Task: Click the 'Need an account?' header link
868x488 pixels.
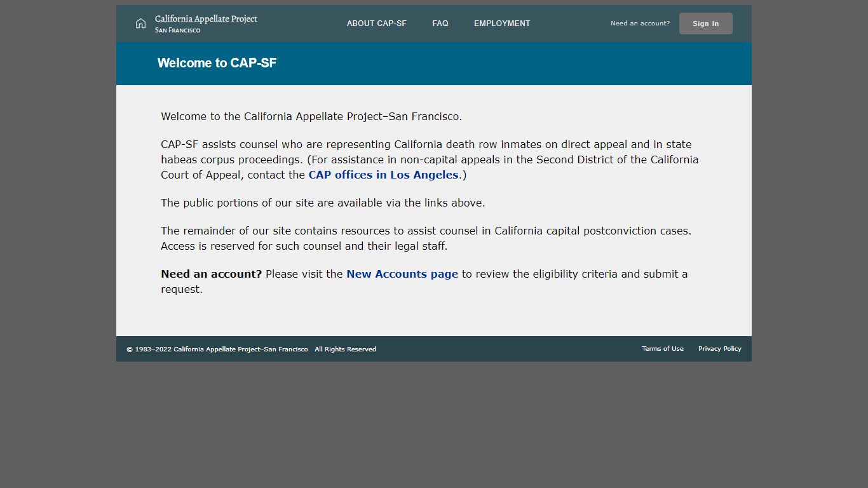Action: [x=640, y=24]
